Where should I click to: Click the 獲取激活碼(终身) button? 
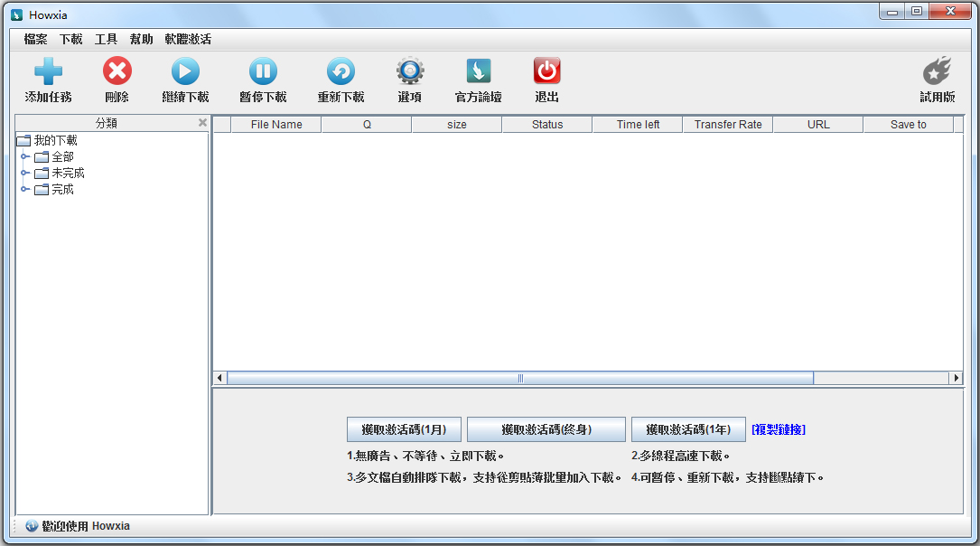point(546,429)
